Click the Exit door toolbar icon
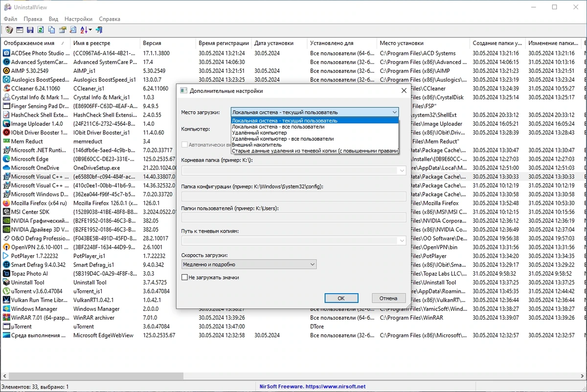The image size is (587, 392). click(x=99, y=30)
